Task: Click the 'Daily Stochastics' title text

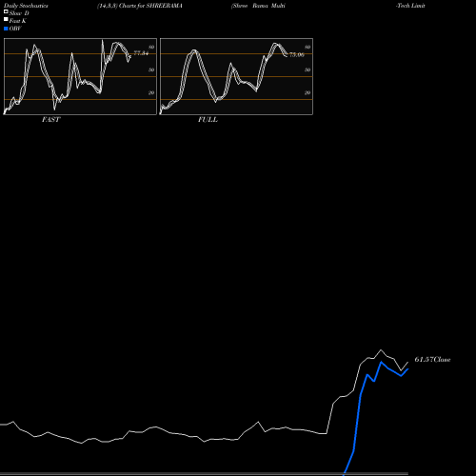Action: pos(26,6)
